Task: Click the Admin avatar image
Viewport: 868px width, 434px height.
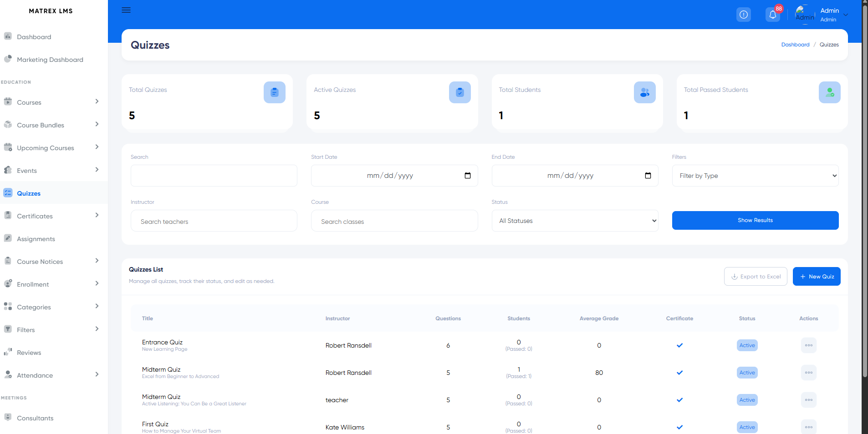Action: 805,15
